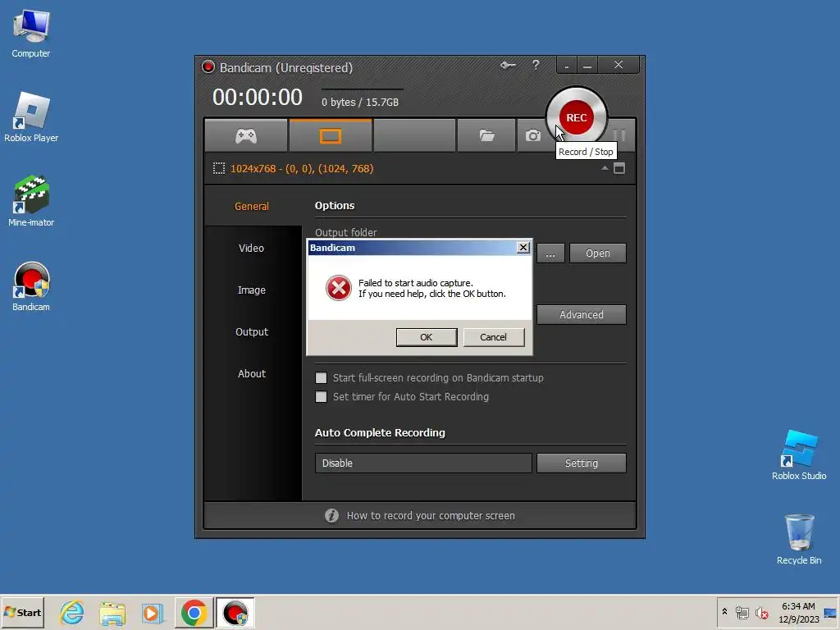Image resolution: width=840 pixels, height=630 pixels.
Task: Enable Start full-screen recording on Bandicam startup
Action: (x=321, y=377)
